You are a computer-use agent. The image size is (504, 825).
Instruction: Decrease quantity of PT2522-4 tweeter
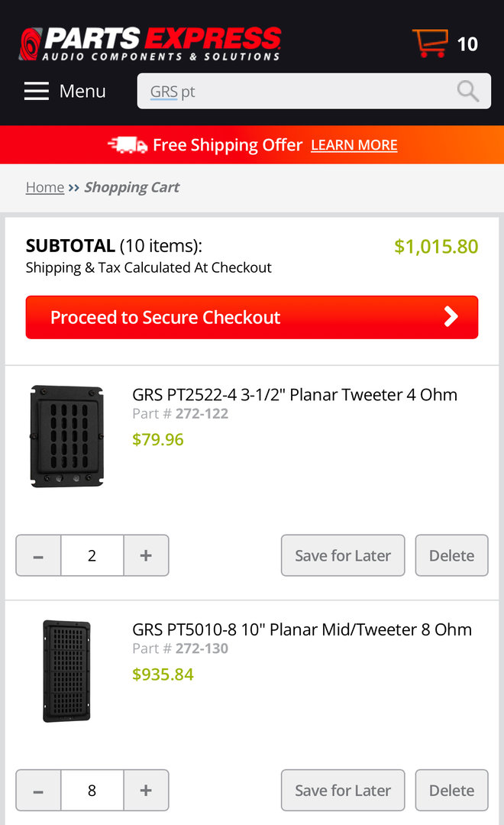pyautogui.click(x=38, y=555)
